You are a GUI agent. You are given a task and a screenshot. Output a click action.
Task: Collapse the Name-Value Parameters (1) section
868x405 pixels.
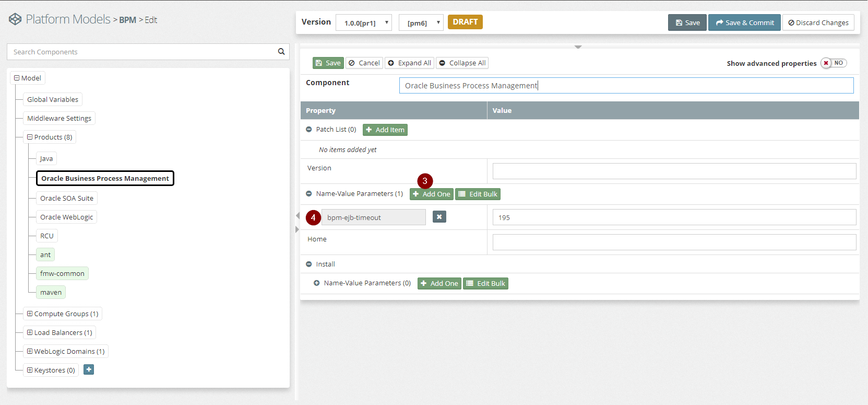pos(309,194)
